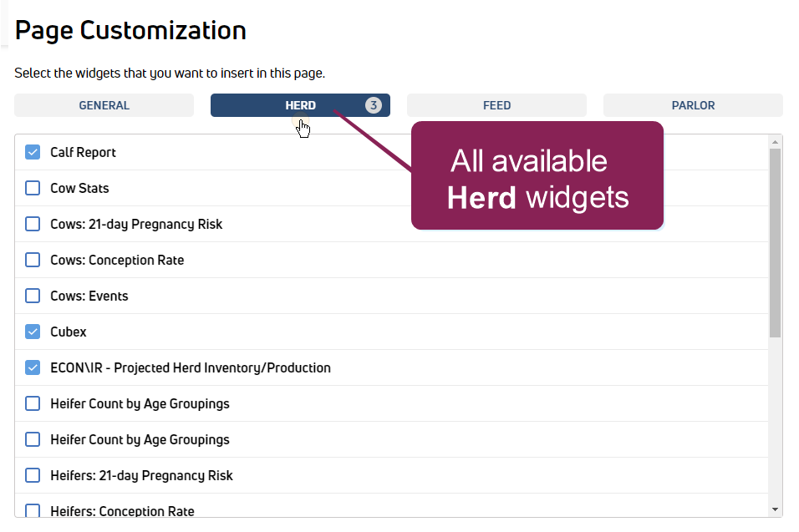Uncheck the Calf Report checkbox
The width and height of the screenshot is (799, 532).
click(x=33, y=152)
